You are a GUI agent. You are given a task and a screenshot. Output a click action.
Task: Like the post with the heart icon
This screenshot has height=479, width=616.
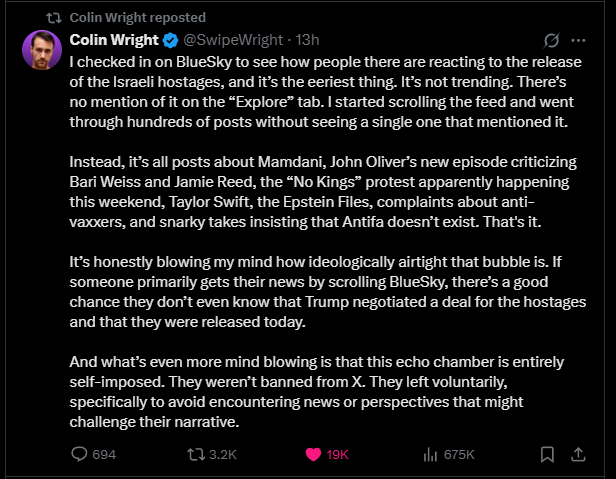pos(312,454)
